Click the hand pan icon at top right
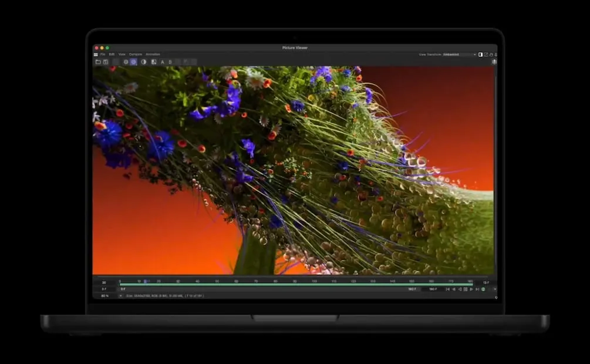The height and width of the screenshot is (364, 590). click(x=491, y=55)
